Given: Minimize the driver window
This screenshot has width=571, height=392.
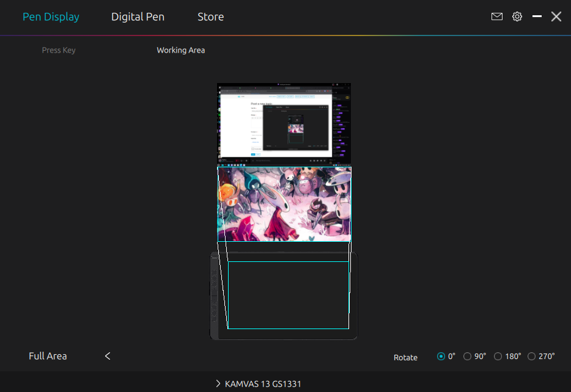Looking at the screenshot, I should (537, 16).
